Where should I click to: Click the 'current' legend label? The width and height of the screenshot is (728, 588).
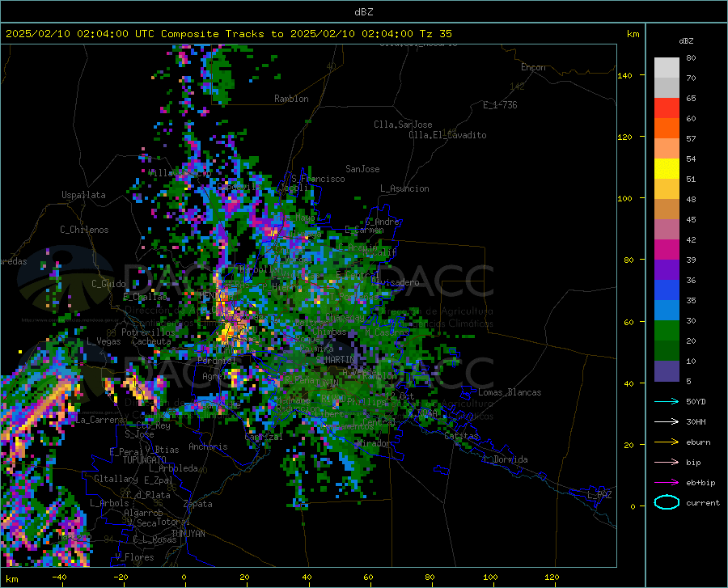[703, 502]
